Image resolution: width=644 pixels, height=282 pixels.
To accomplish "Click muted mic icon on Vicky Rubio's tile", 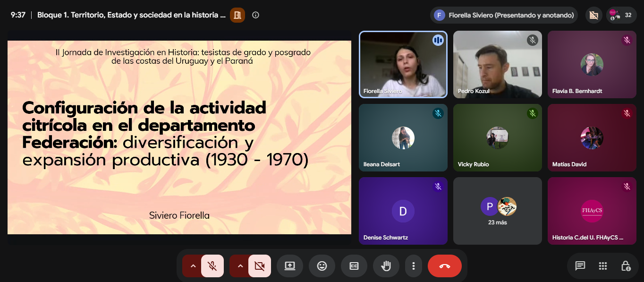I will (x=533, y=113).
